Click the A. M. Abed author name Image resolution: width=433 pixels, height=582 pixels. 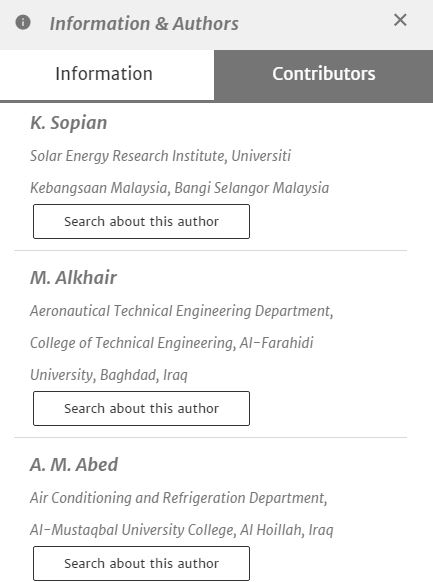pyautogui.click(x=74, y=465)
